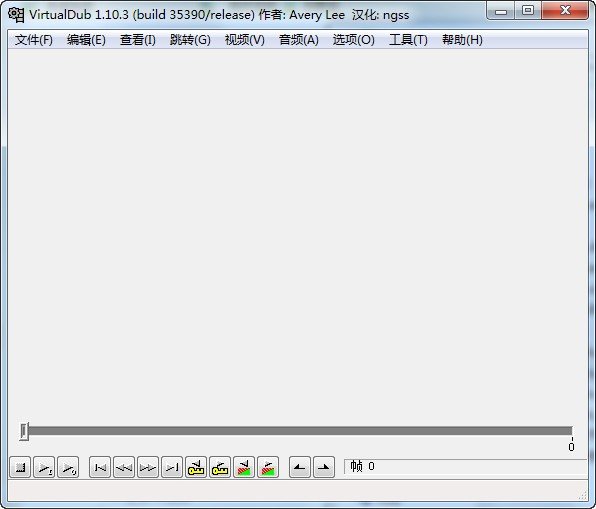
Task: Open the 编辑(E) menu
Action: pyautogui.click(x=86, y=40)
